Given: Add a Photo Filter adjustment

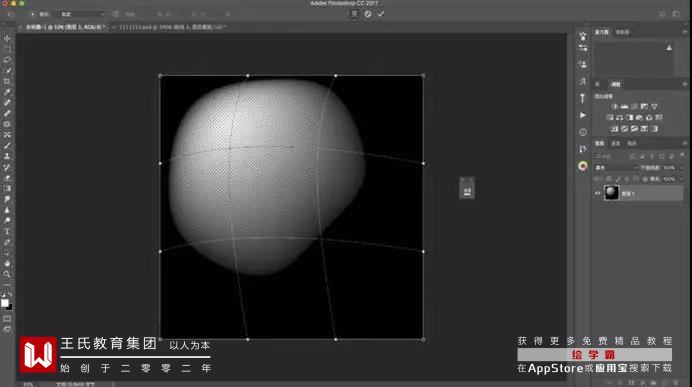Looking at the screenshot, I should tap(639, 117).
